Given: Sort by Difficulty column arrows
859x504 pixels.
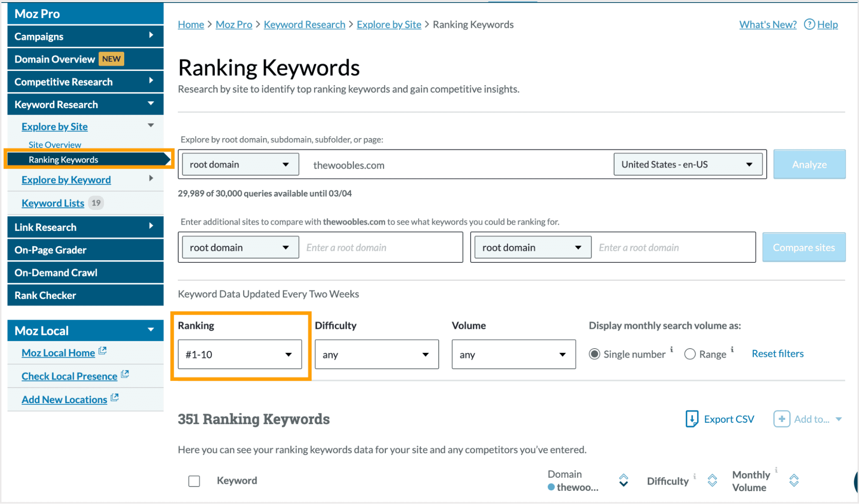Looking at the screenshot, I should pyautogui.click(x=712, y=480).
